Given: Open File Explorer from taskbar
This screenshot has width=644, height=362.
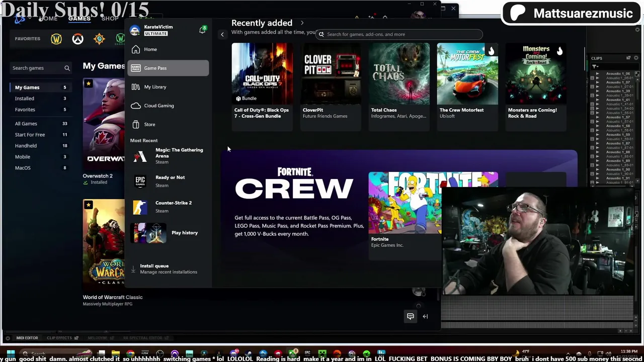Looking at the screenshot, I should click(116, 353).
